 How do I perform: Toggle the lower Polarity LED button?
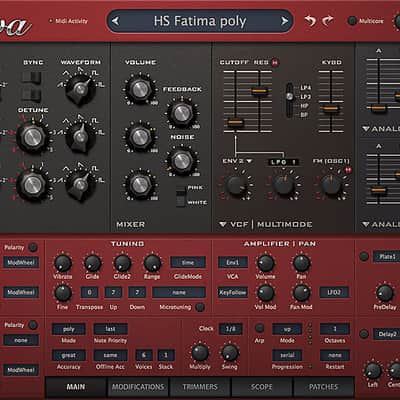pyautogui.click(x=33, y=325)
